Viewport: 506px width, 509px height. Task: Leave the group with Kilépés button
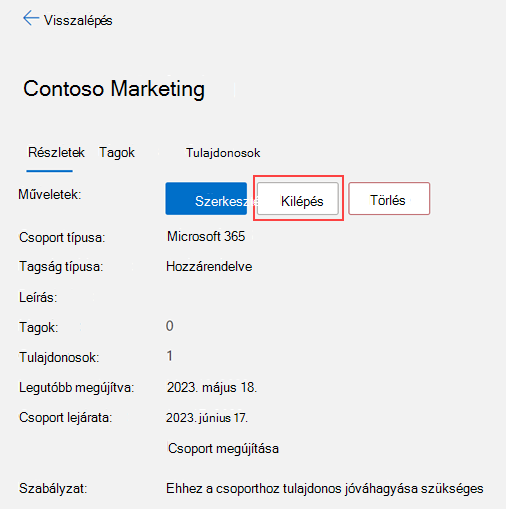pyautogui.click(x=298, y=199)
